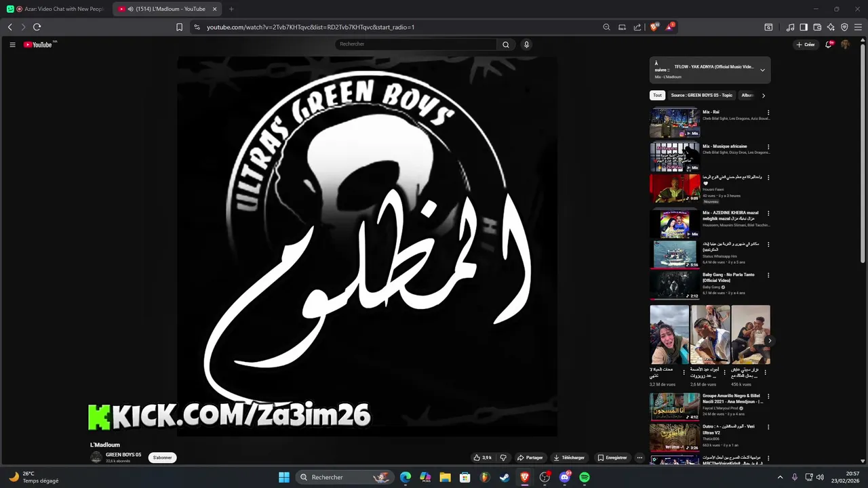Open the Mix - Raï thumbnail
This screenshot has height=488, width=868.
coord(675,123)
